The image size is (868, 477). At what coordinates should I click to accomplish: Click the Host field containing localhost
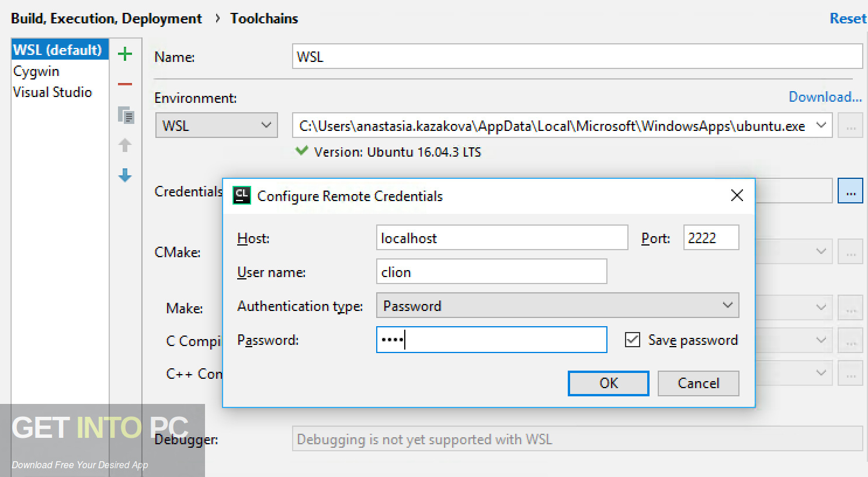[x=502, y=237]
